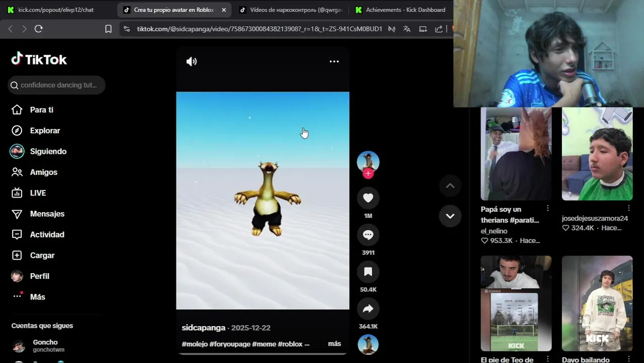
Task: Open the El pie de Teo video thumbnail
Action: [516, 303]
